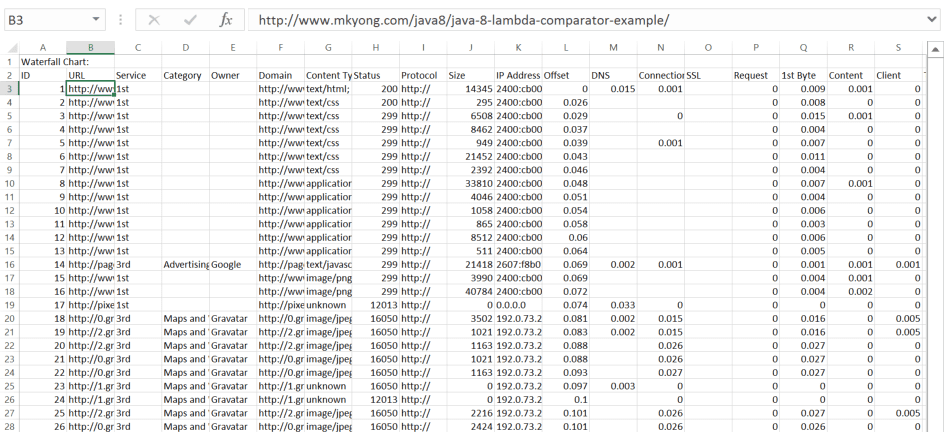The height and width of the screenshot is (432, 945).
Task: Click the DNS cell '0.033'
Action: [x=614, y=305]
